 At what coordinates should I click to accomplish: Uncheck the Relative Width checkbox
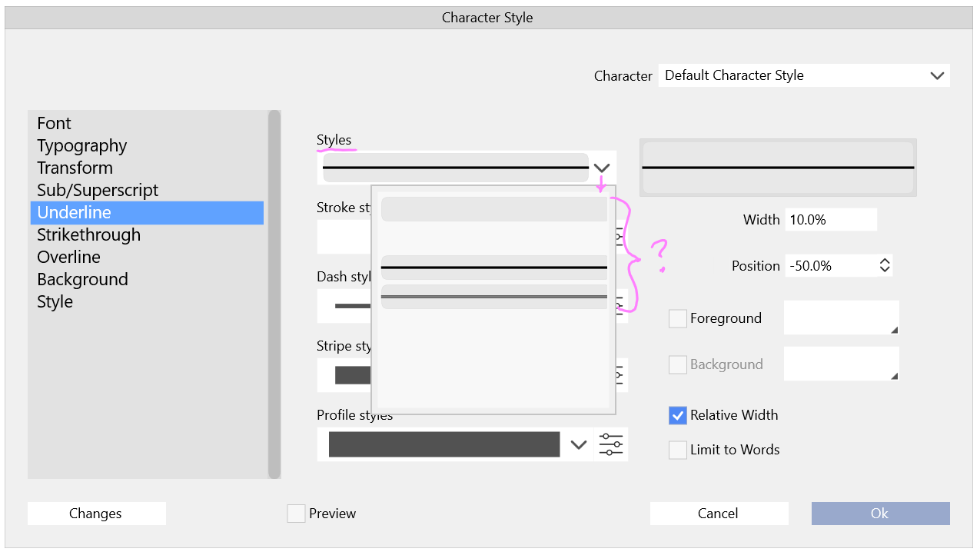677,415
